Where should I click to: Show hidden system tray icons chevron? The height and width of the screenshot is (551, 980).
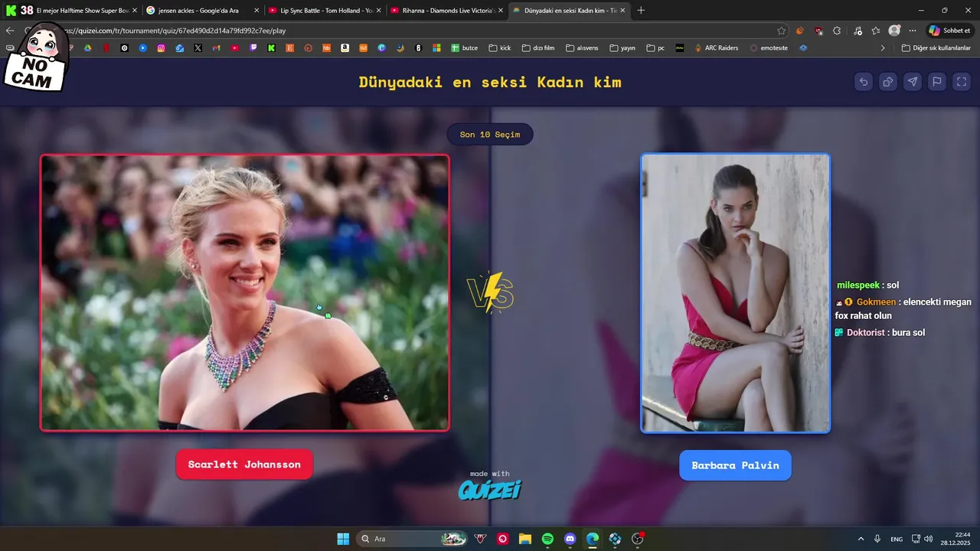pyautogui.click(x=861, y=539)
